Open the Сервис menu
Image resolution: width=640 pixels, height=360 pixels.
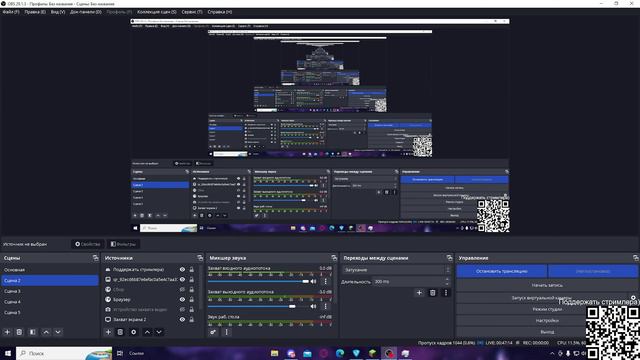point(192,12)
